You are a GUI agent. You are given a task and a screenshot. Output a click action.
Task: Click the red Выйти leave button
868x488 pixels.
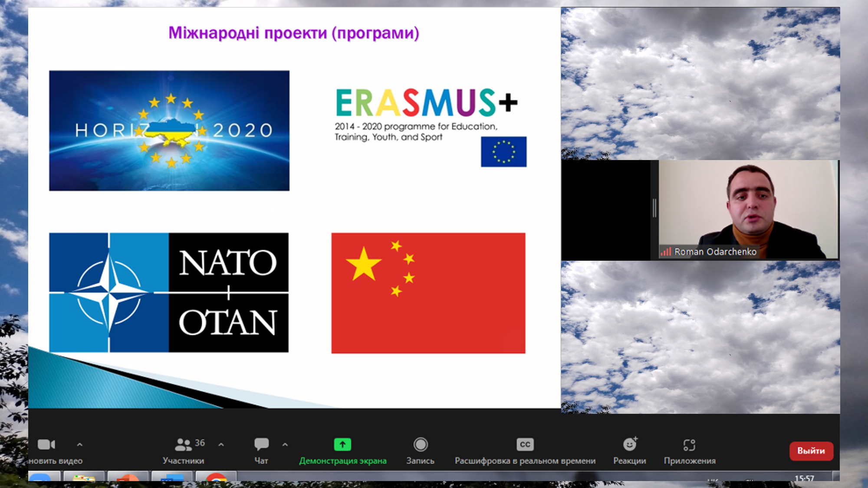[811, 451]
